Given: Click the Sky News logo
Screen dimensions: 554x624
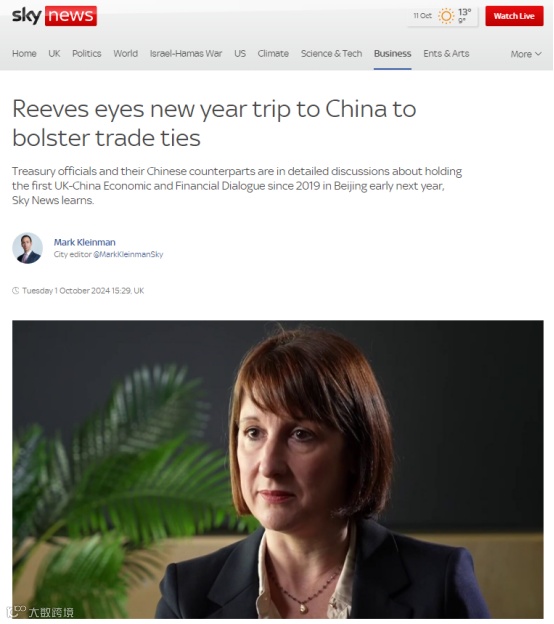Looking at the screenshot, I should [55, 16].
